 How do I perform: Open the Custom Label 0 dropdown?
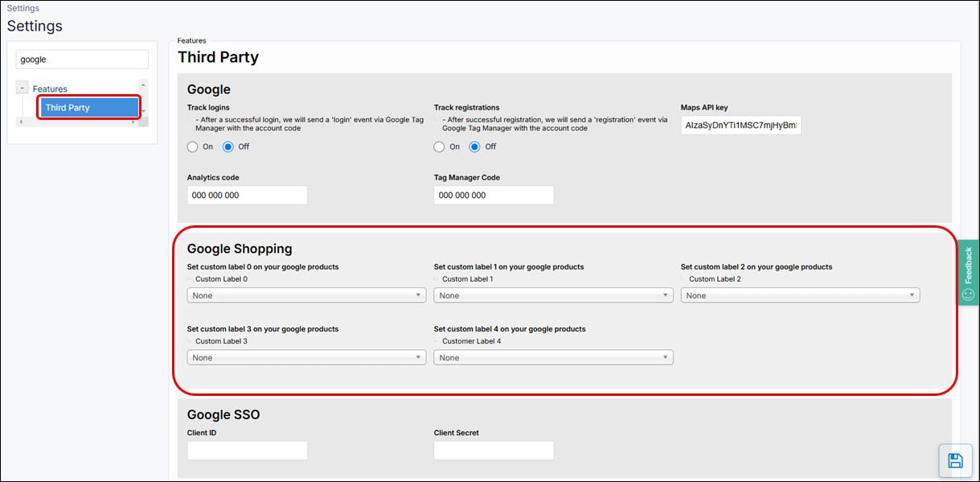click(305, 295)
